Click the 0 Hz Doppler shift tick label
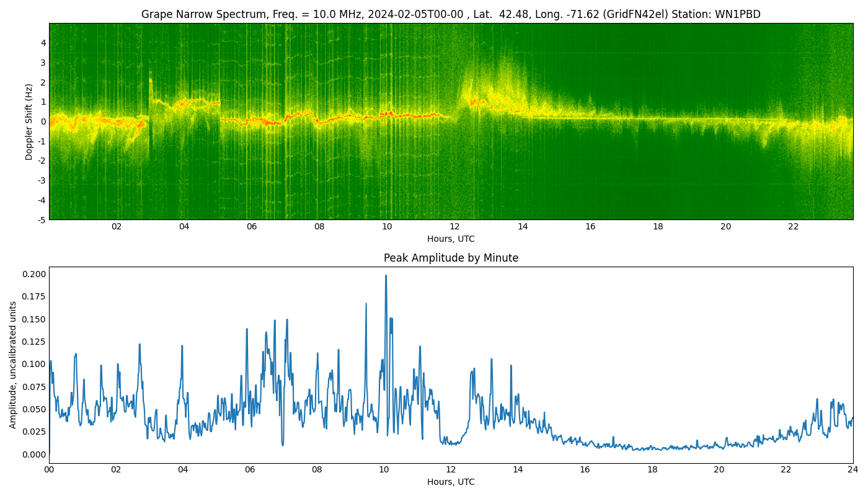868x496 pixels. tap(43, 122)
